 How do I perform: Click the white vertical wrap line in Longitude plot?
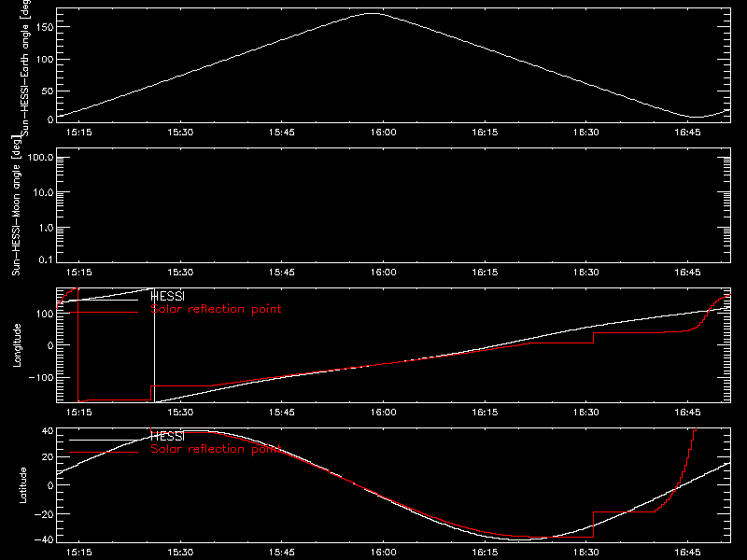click(x=154, y=345)
